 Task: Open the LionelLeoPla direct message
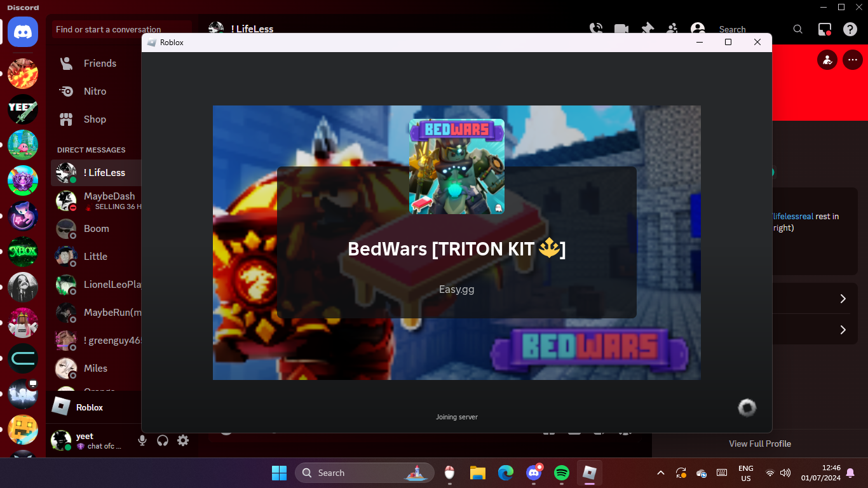(x=95, y=285)
